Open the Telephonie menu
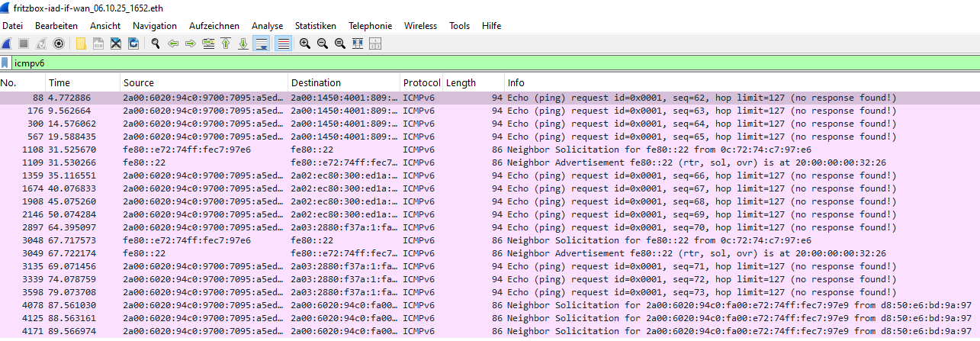The image size is (980, 341). point(371,26)
